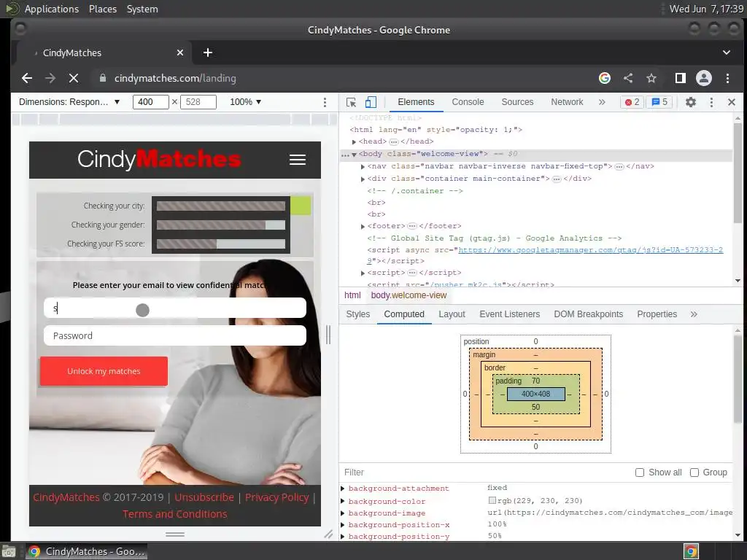Open the Styles pane tab
Screen dimensions: 747x560
click(x=357, y=314)
